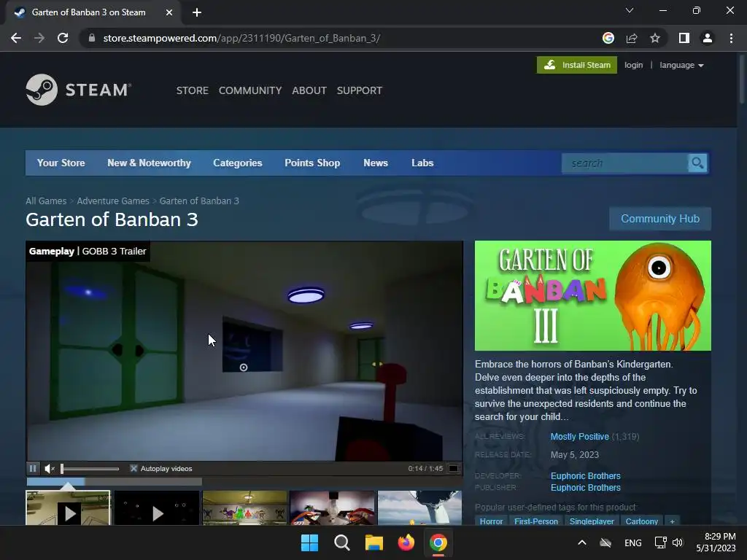747x560 pixels.
Task: Select the second dark trailer thumbnail
Action: [157, 508]
